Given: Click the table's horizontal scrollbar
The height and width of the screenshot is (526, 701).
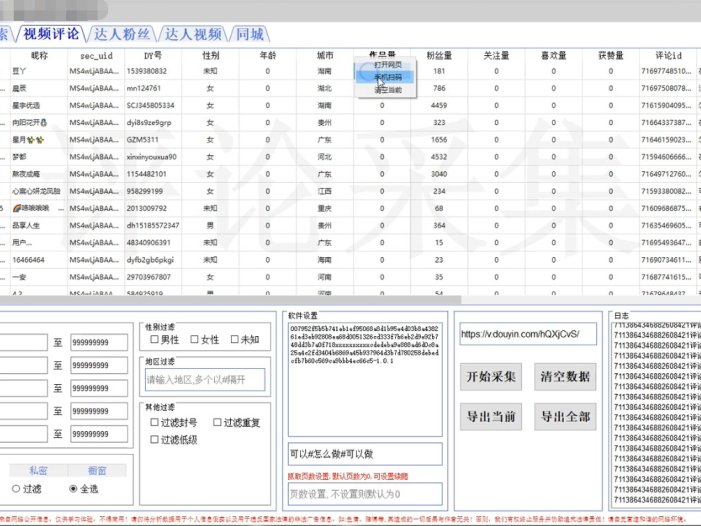Looking at the screenshot, I should (x=230, y=300).
